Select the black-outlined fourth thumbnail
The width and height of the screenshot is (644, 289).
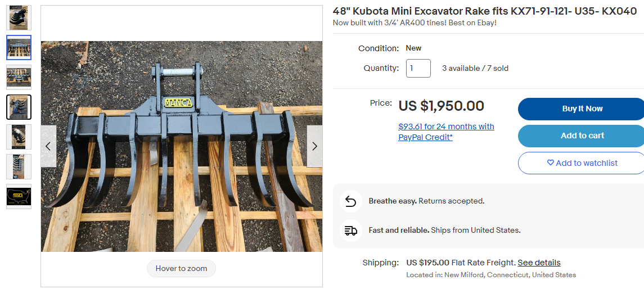click(x=19, y=107)
